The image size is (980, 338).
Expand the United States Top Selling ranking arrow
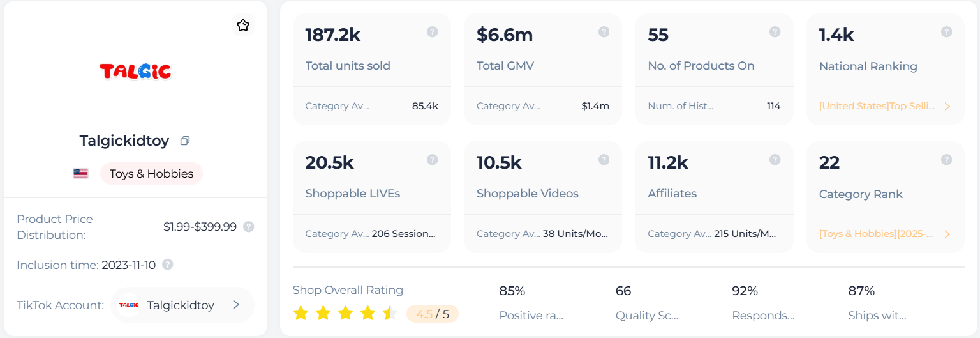pyautogui.click(x=947, y=106)
